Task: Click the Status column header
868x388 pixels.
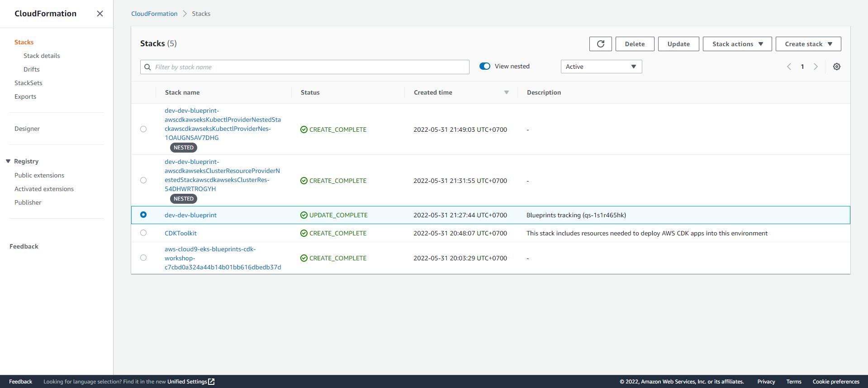Action: pos(310,92)
